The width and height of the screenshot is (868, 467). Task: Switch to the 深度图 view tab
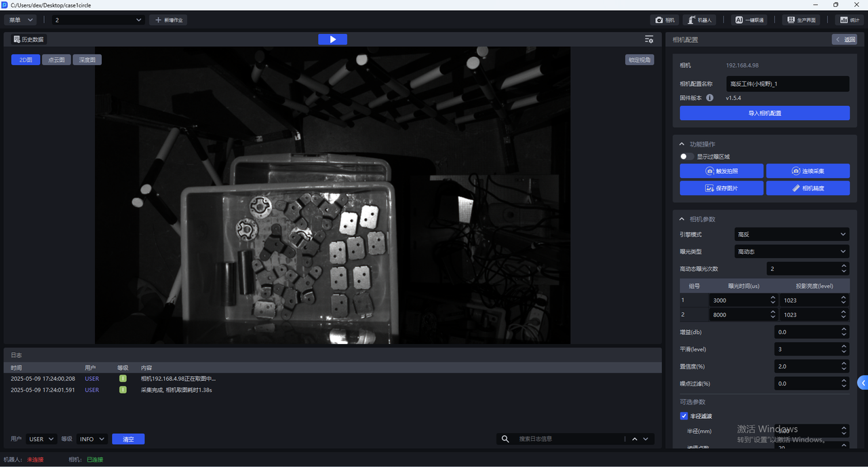click(x=87, y=60)
